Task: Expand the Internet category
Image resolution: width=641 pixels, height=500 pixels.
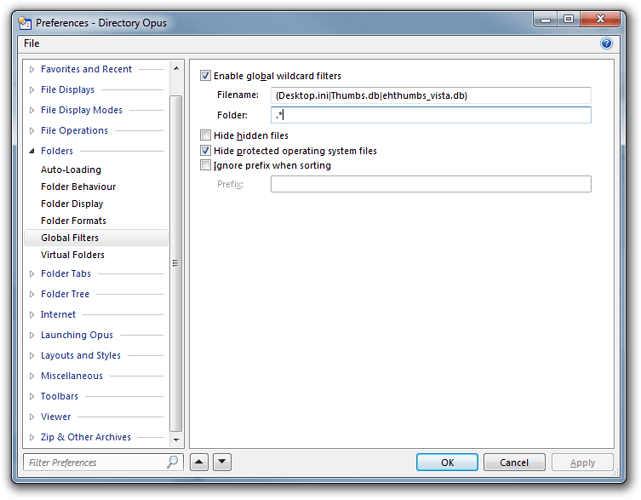Action: (x=32, y=315)
